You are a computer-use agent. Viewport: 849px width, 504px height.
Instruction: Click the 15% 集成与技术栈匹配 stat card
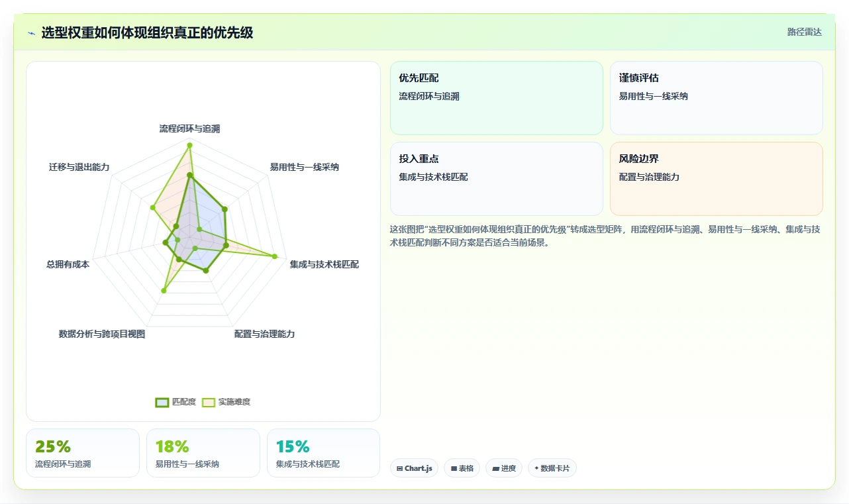tap(323, 453)
